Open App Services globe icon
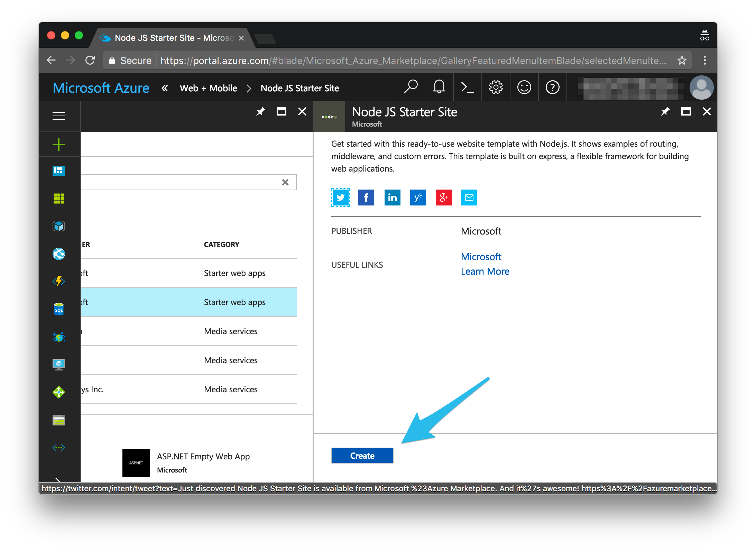 (59, 254)
